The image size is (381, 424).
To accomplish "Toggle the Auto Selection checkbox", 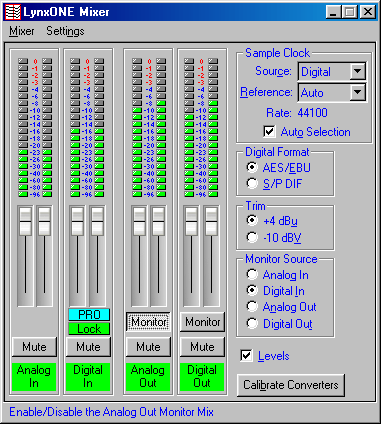I will click(x=269, y=131).
